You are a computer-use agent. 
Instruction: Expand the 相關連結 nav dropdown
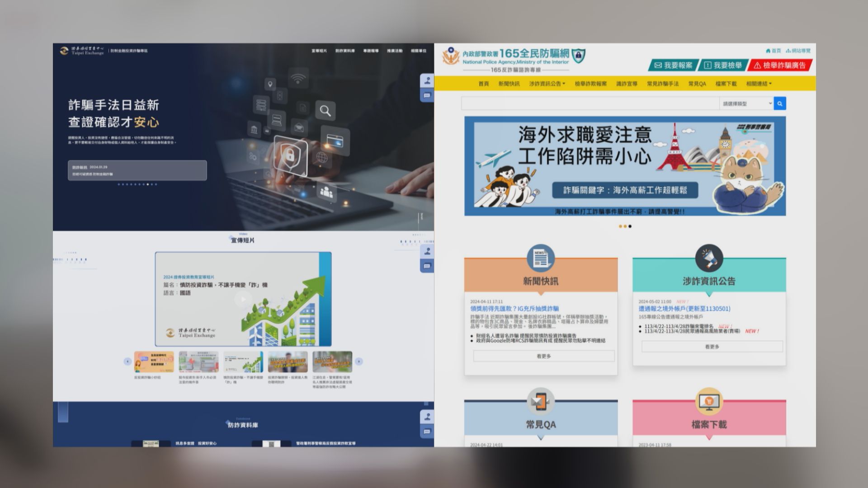click(x=759, y=84)
